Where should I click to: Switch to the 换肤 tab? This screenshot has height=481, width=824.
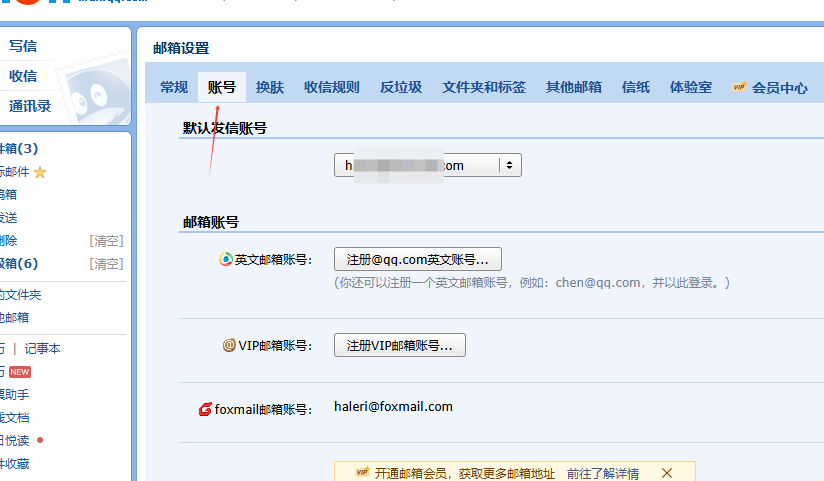coord(270,87)
